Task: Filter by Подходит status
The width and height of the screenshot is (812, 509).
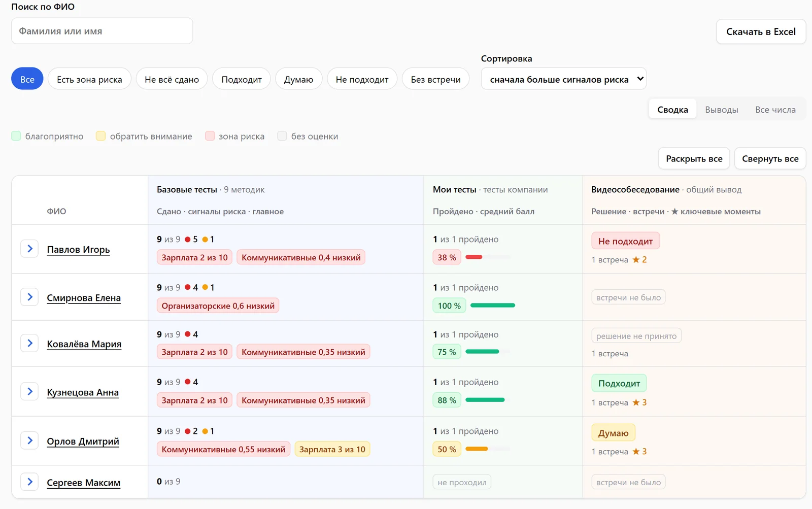Action: pyautogui.click(x=242, y=79)
